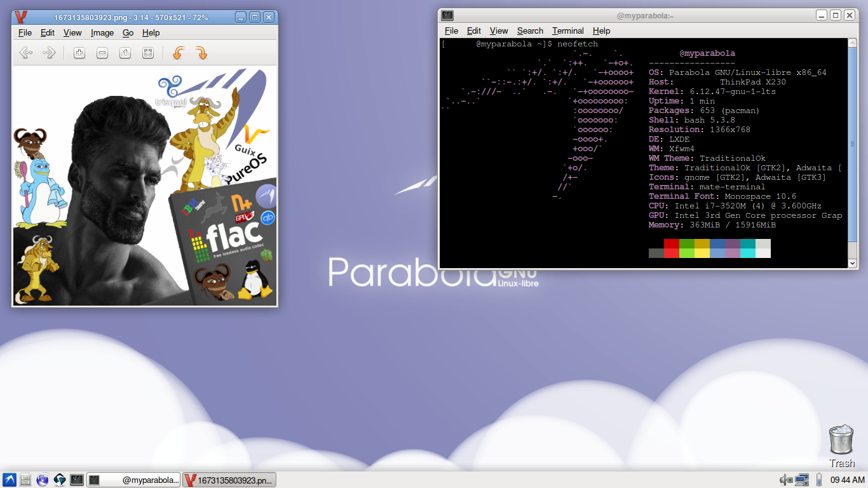Zoom in using the plus toolbar icon
This screenshot has height=488, width=868.
[x=79, y=53]
